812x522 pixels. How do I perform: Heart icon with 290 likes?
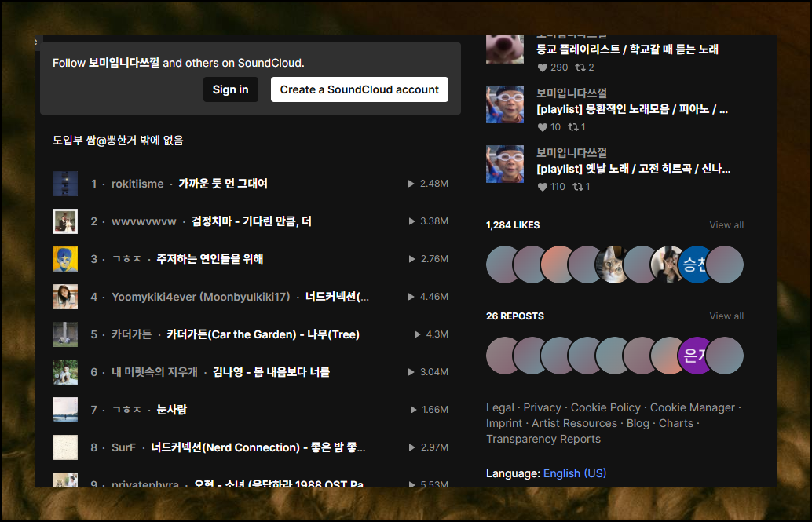tap(542, 68)
